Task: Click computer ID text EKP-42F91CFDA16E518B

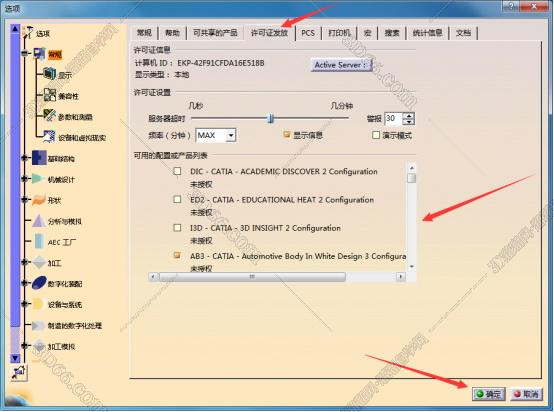Action: tap(220, 63)
